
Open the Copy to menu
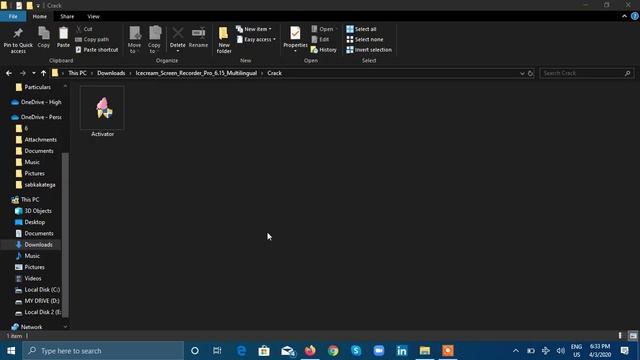(154, 40)
